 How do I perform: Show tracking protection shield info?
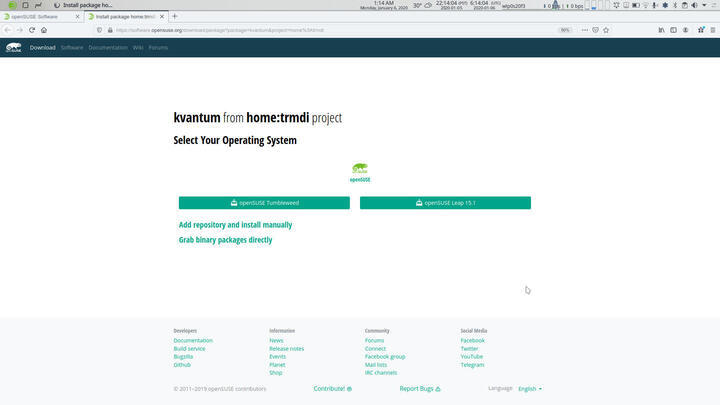pos(99,30)
